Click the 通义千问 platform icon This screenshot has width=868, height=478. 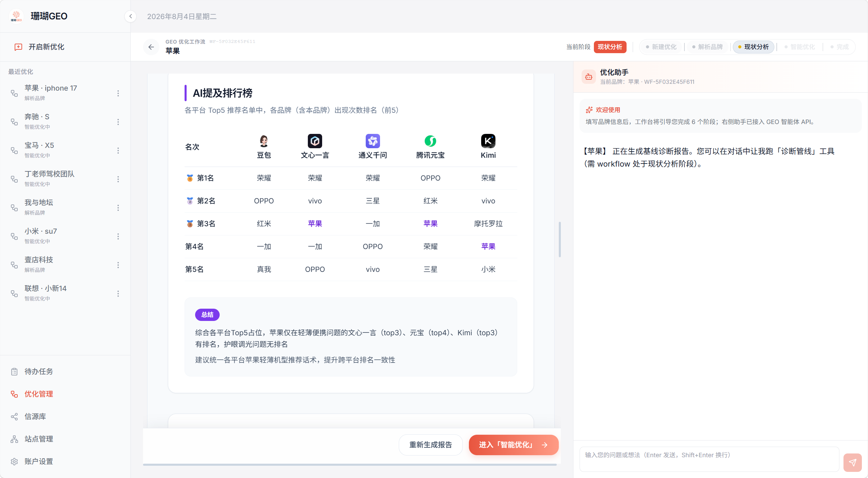click(x=373, y=141)
